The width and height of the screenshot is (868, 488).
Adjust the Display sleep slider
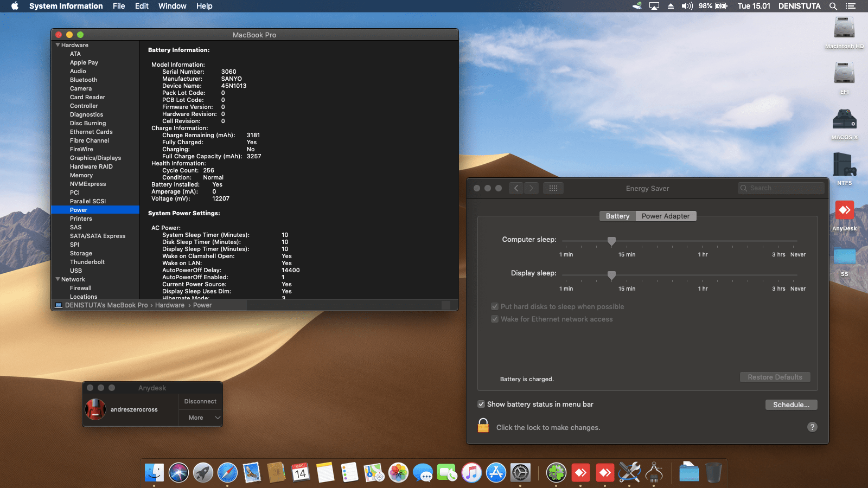[x=611, y=275]
